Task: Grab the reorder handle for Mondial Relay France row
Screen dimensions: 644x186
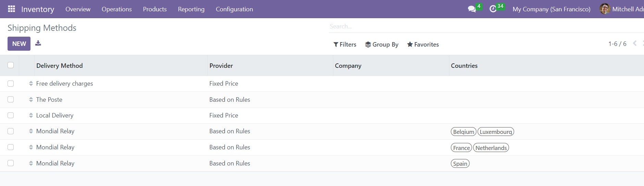Action: pyautogui.click(x=31, y=147)
